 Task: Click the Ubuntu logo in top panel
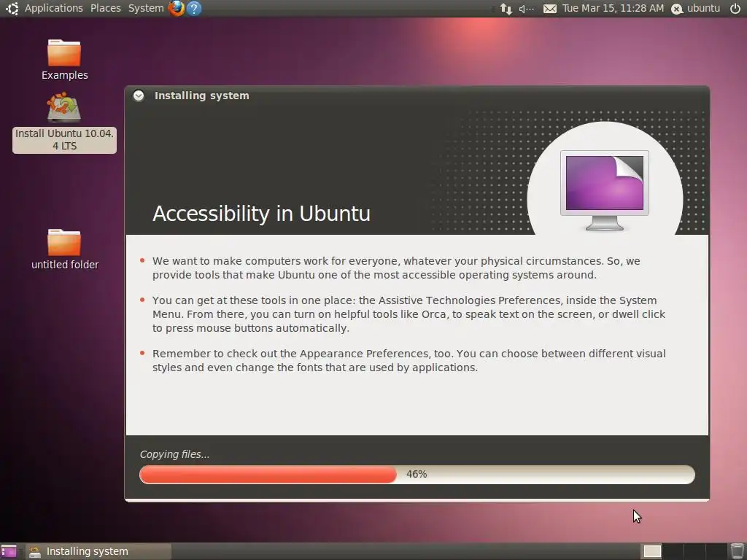pos(12,8)
